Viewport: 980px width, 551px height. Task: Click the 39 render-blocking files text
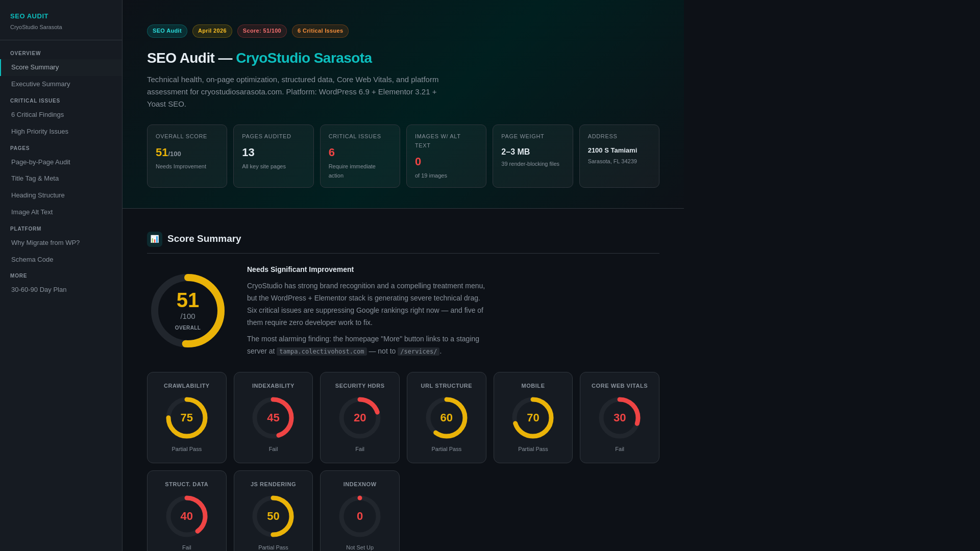530,164
